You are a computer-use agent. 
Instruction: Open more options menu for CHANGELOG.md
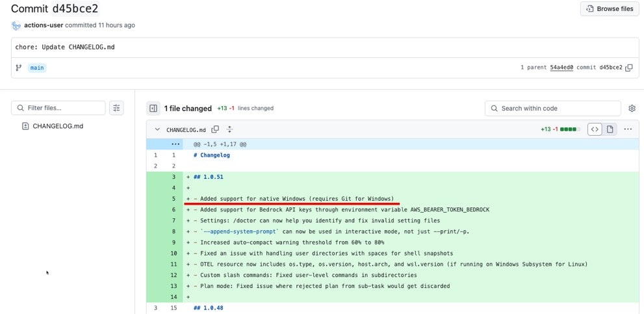[x=628, y=129]
